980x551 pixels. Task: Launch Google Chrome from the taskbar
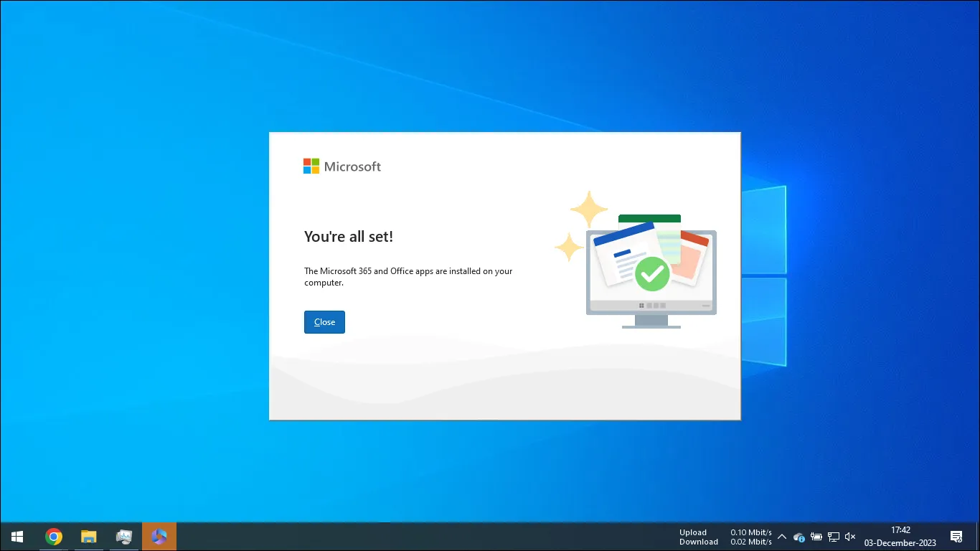tap(53, 536)
